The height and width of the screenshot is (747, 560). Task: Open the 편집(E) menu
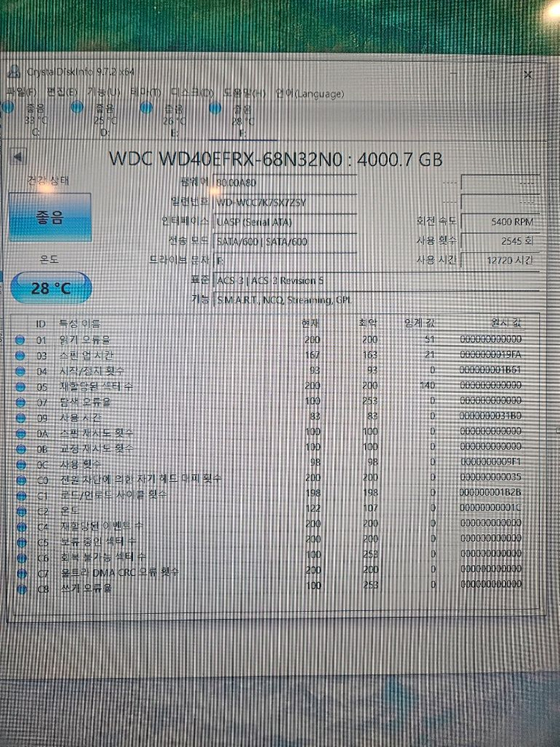(62, 91)
